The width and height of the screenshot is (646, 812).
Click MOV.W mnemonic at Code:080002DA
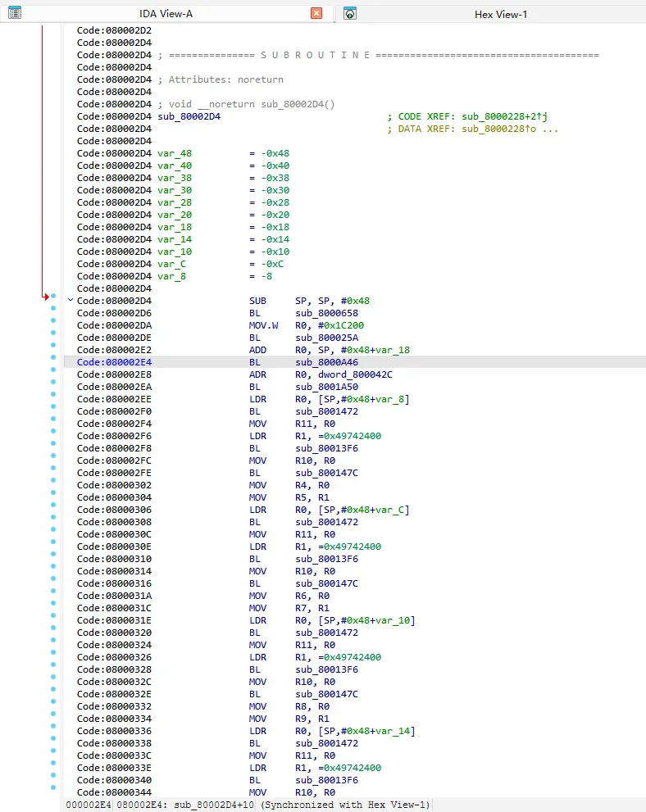[263, 325]
